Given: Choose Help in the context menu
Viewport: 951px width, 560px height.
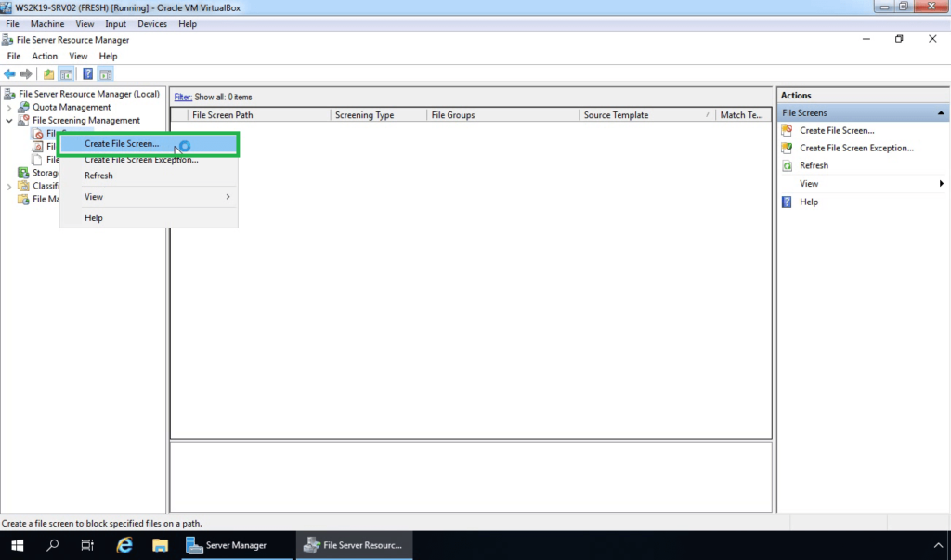Looking at the screenshot, I should 149,218.
